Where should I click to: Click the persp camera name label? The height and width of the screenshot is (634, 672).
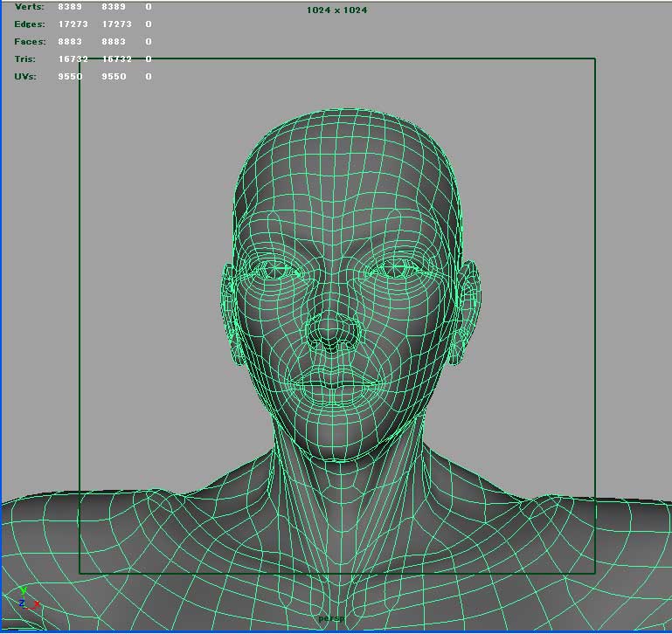click(x=331, y=618)
